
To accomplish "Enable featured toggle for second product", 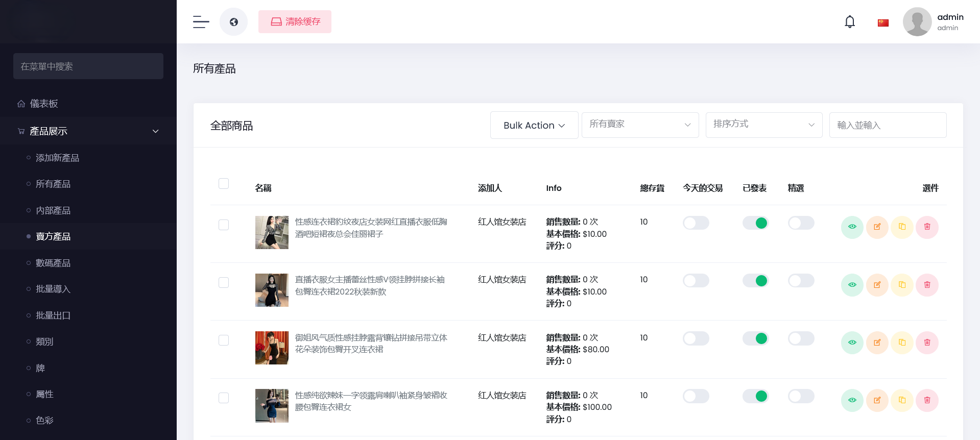I will [801, 281].
